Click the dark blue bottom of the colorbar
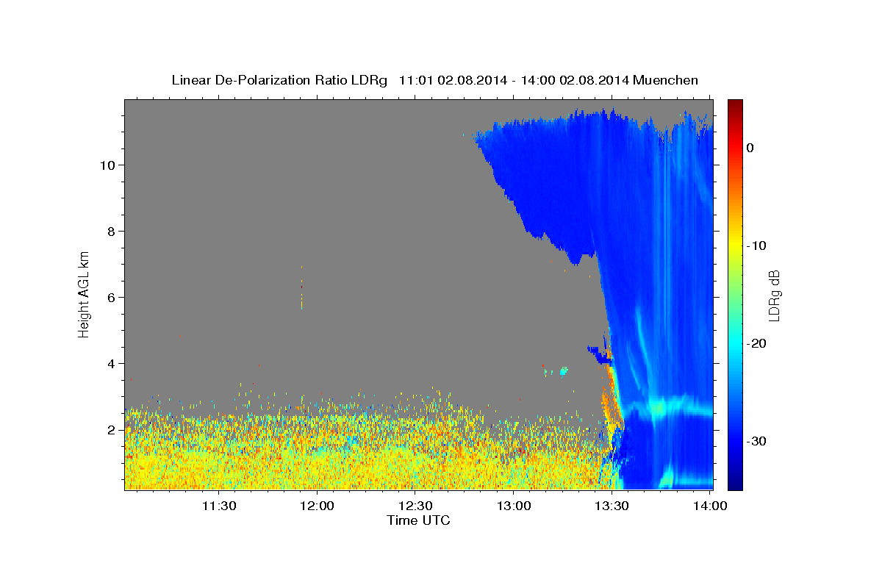Viewport: 882px width, 588px height. (x=735, y=481)
